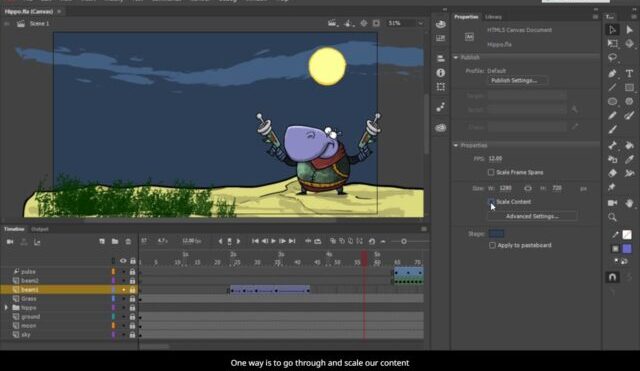Step forward one frame
Image resolution: width=640 pixels, height=371 pixels.
coord(282,241)
